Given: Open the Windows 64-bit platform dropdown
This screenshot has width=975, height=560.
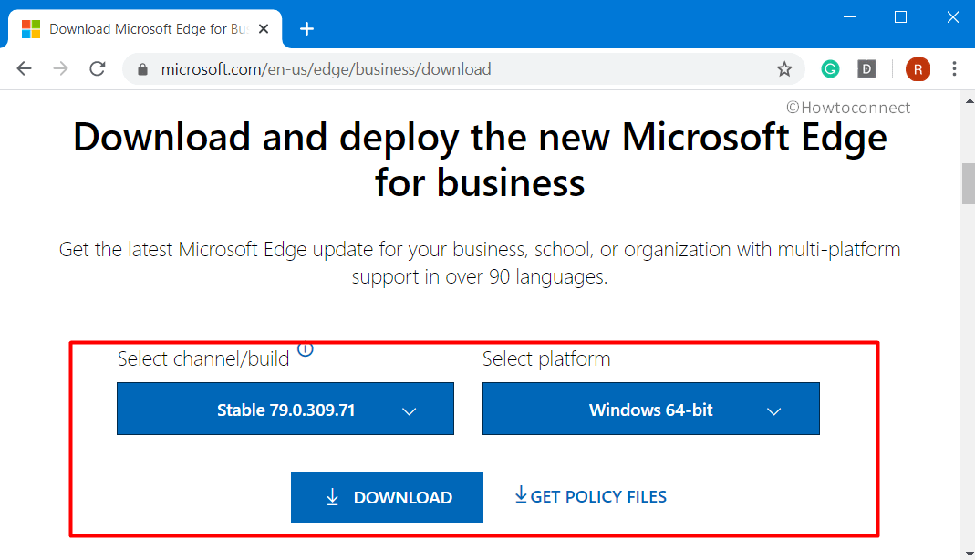Looking at the screenshot, I should coord(651,409).
